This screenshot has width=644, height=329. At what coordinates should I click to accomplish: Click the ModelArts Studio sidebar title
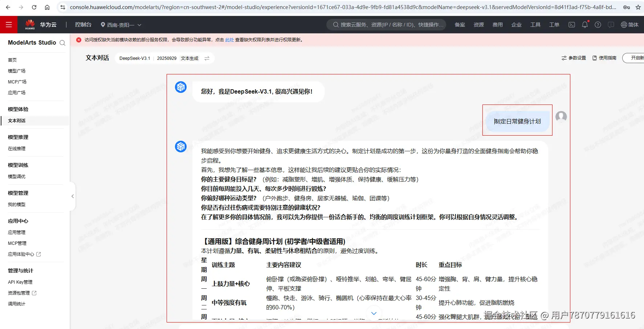coord(32,42)
